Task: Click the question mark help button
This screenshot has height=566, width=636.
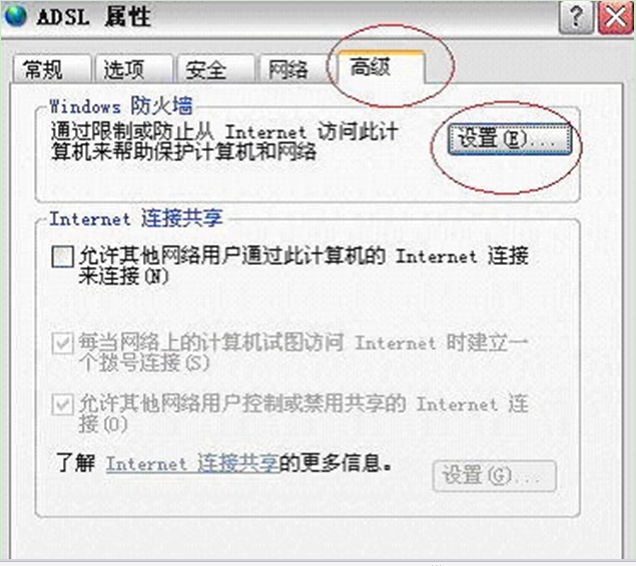Action: [x=576, y=17]
